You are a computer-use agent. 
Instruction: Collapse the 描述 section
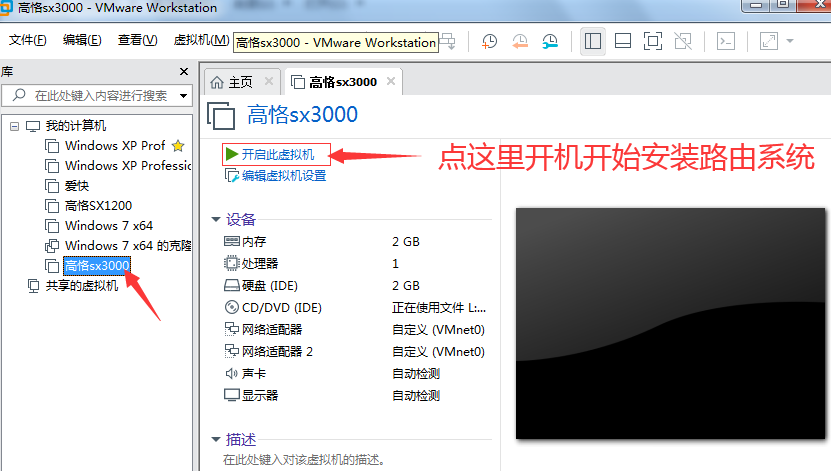(216, 439)
